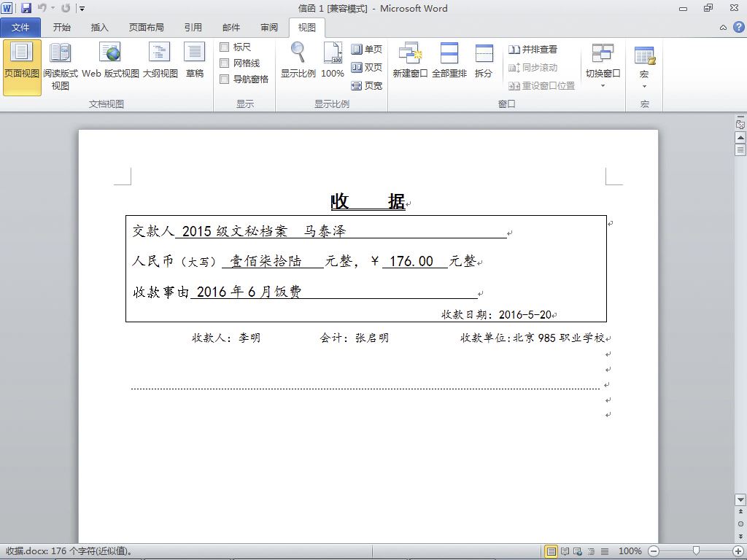This screenshot has height=560, width=747.
Task: Zoom out with minus button
Action: (654, 551)
